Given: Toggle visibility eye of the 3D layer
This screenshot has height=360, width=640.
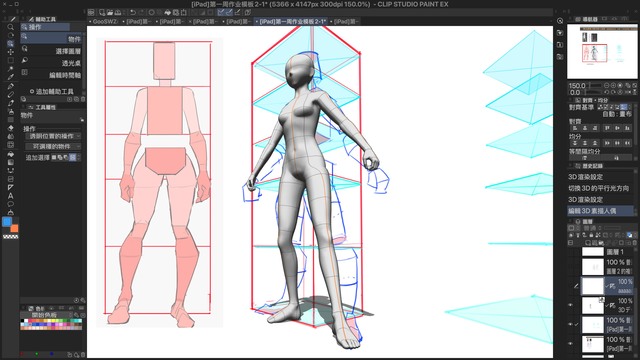Looking at the screenshot, I should pos(571,305).
